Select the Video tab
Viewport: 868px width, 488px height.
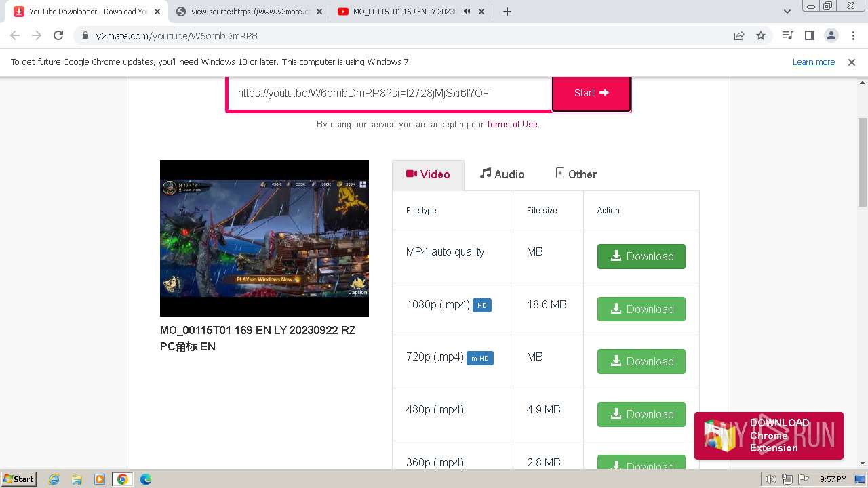click(x=428, y=175)
